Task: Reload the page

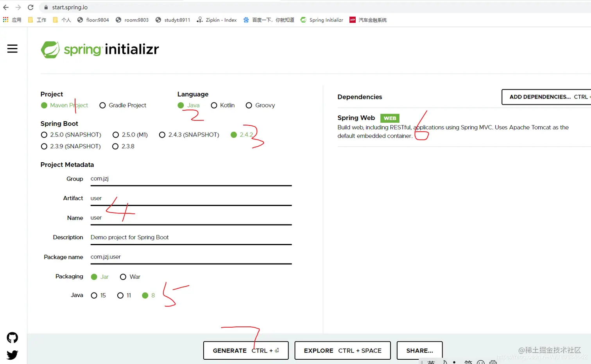Action: [x=30, y=7]
